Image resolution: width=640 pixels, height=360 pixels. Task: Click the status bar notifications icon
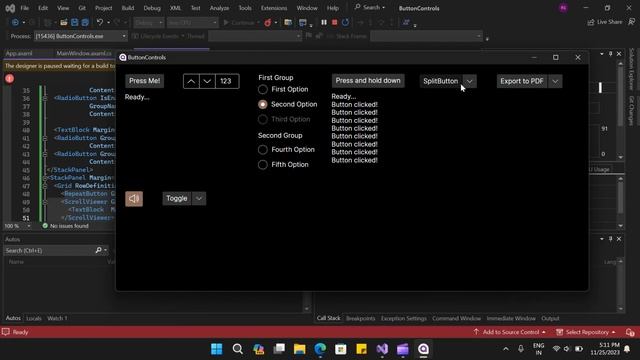pos(630,332)
